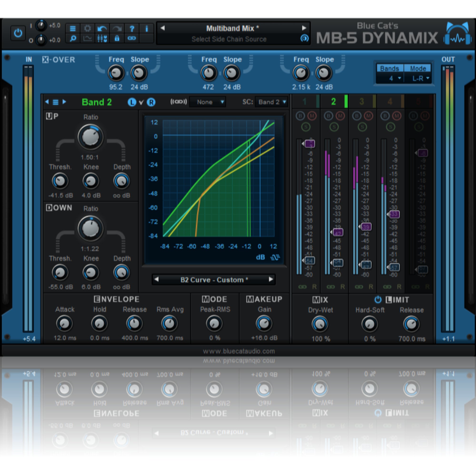Viewport: 476px width, 476px height.
Task: Click the chain link icon in toolbar
Action: coord(132,38)
